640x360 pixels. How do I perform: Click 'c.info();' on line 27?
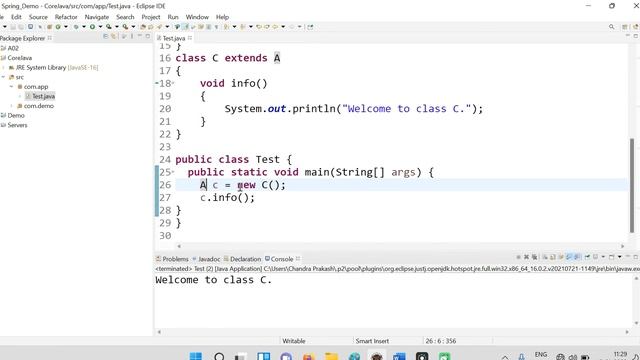227,198
